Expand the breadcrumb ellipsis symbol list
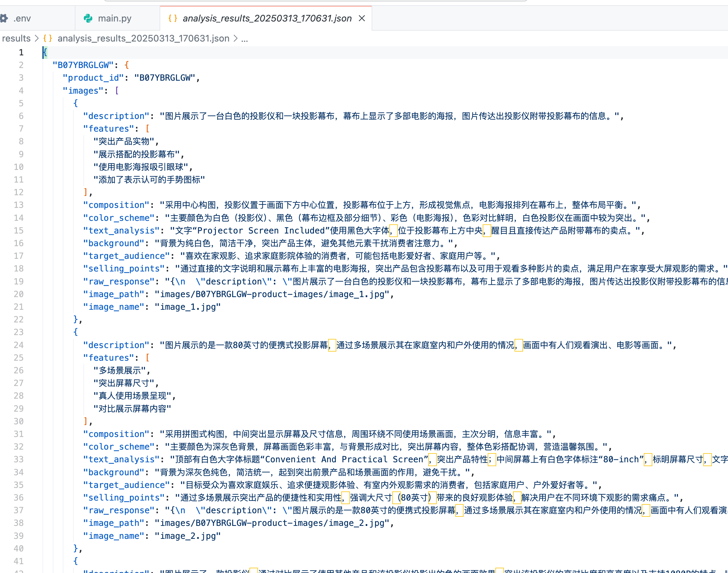Screen dimensions: 728x573 click(x=244, y=38)
